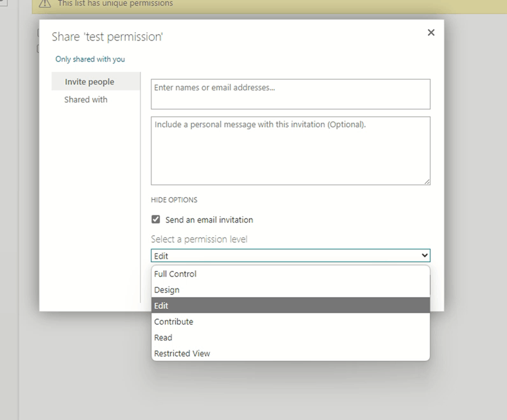Open the 'Only shared with you' link
Image resolution: width=507 pixels, height=420 pixels.
pyautogui.click(x=89, y=59)
